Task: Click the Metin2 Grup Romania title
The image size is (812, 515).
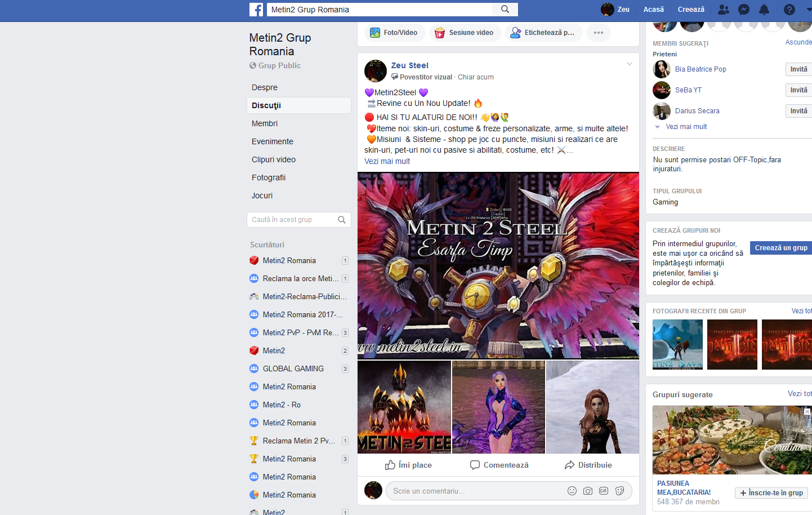Action: tap(280, 45)
